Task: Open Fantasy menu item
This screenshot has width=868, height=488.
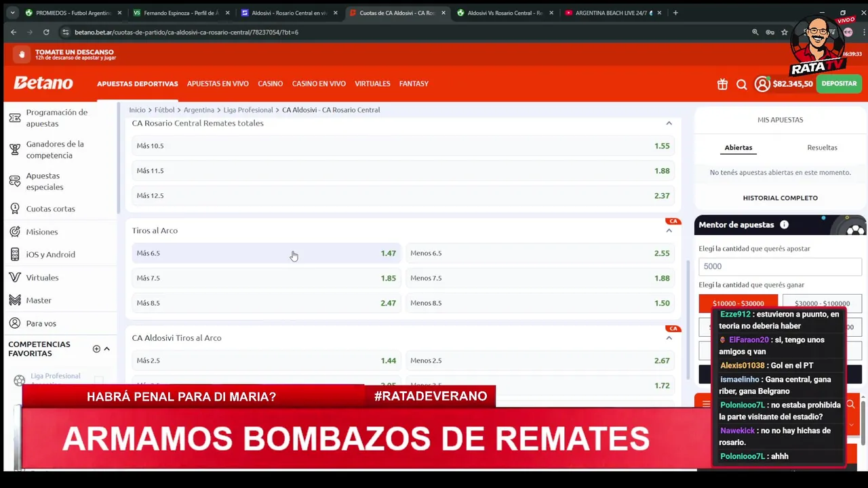Action: coord(414,84)
